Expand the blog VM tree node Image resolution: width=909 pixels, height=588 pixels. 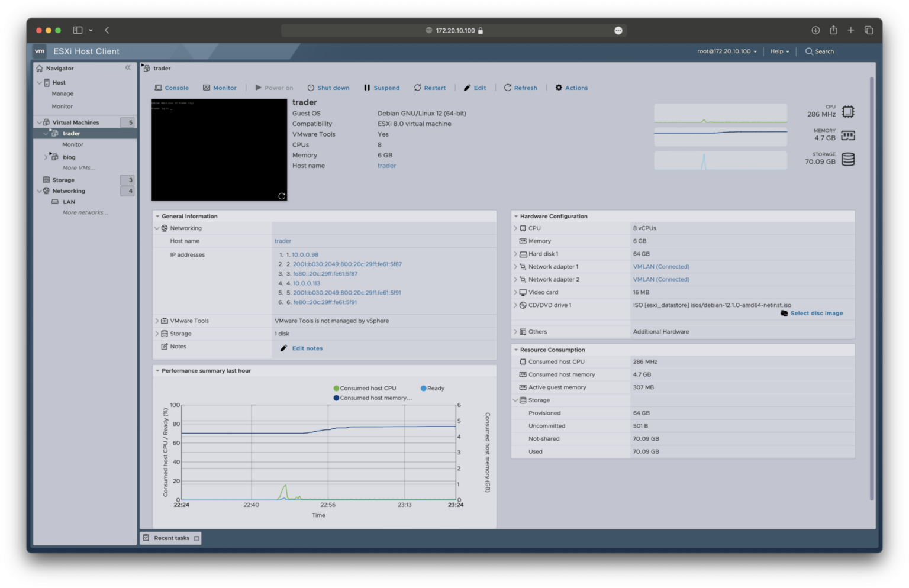pos(46,157)
